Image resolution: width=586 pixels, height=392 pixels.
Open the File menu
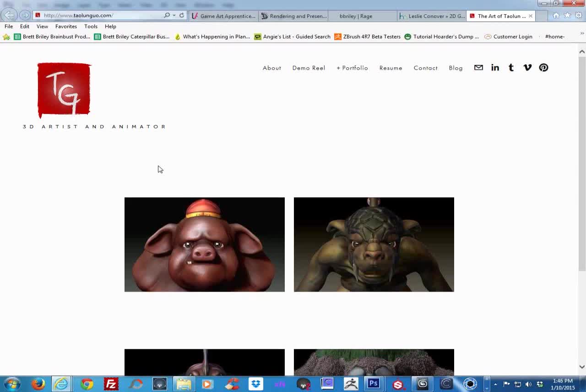pos(9,27)
